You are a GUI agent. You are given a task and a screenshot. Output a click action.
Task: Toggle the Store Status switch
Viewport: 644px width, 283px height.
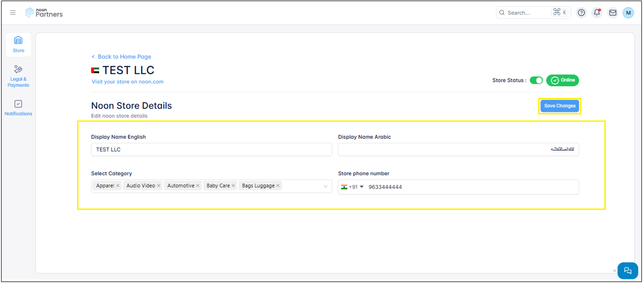coord(536,80)
